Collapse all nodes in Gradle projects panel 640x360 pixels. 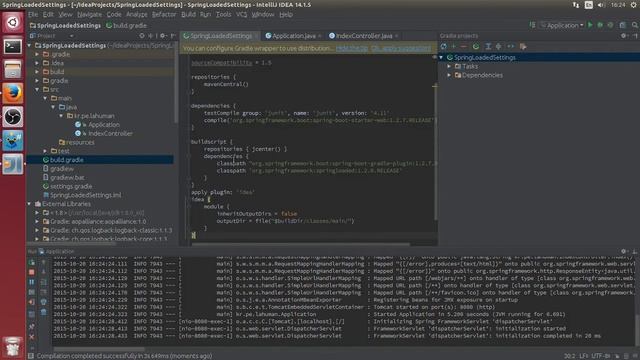tap(498, 47)
